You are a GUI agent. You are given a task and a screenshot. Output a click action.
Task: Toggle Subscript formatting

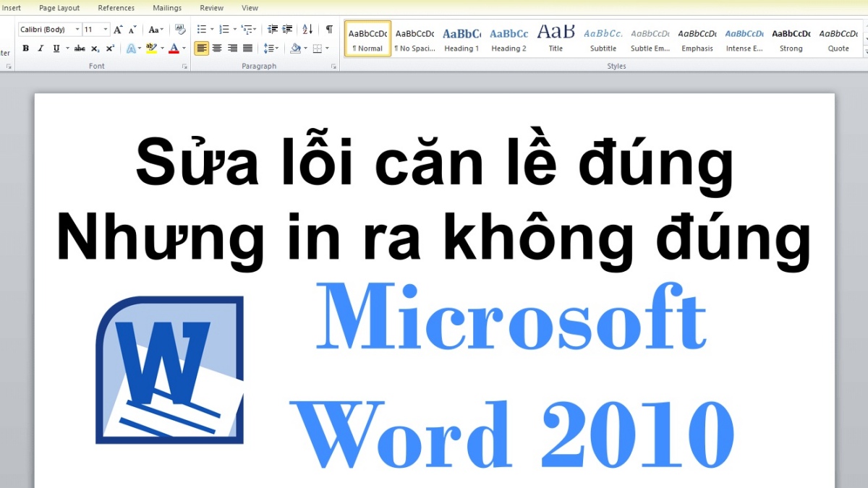(95, 48)
